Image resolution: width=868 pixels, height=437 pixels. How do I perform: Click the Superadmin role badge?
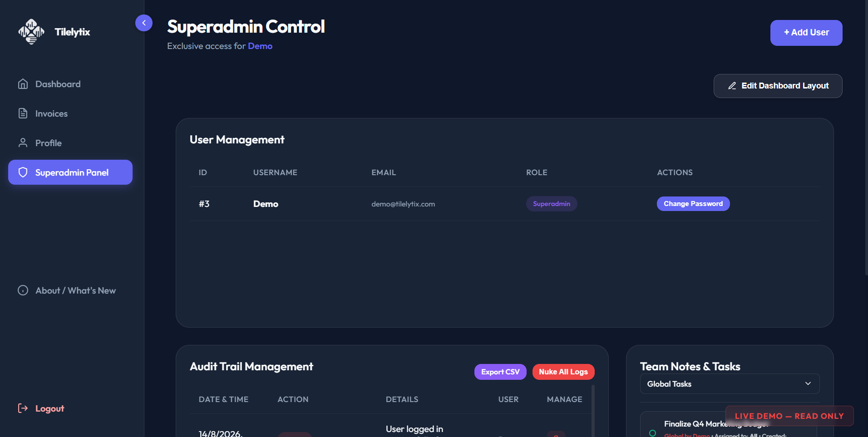click(x=552, y=204)
